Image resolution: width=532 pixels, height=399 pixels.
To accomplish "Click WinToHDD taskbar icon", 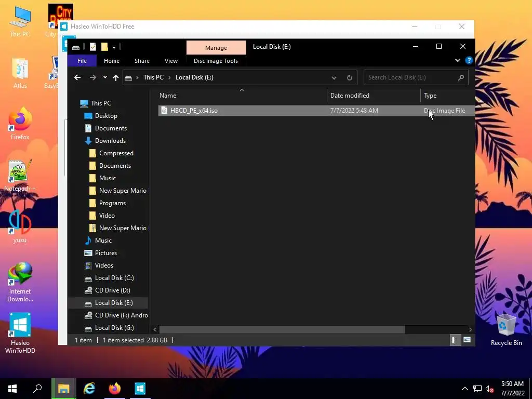I will coord(140,389).
